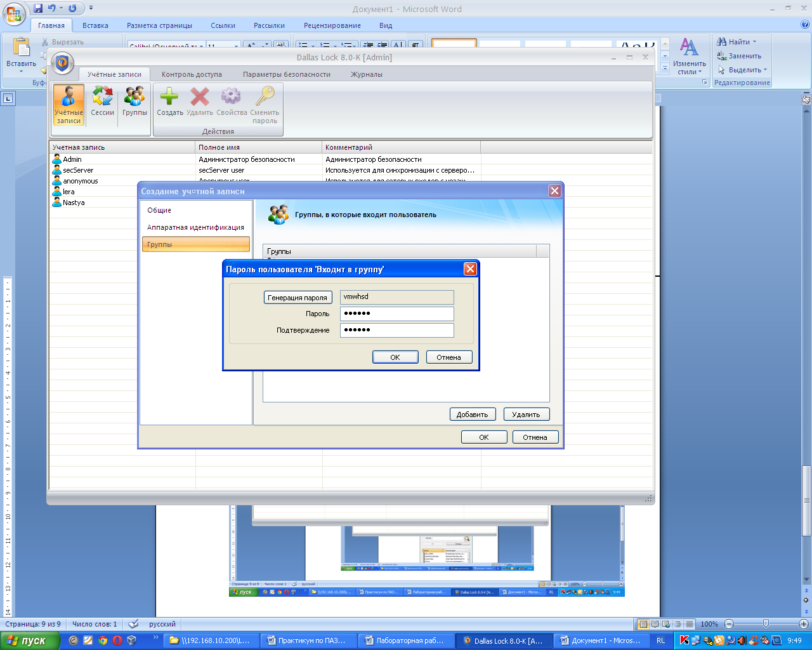Open the Undo history dropdown arrow
Viewport: 812px width, 650px height.
pos(61,8)
